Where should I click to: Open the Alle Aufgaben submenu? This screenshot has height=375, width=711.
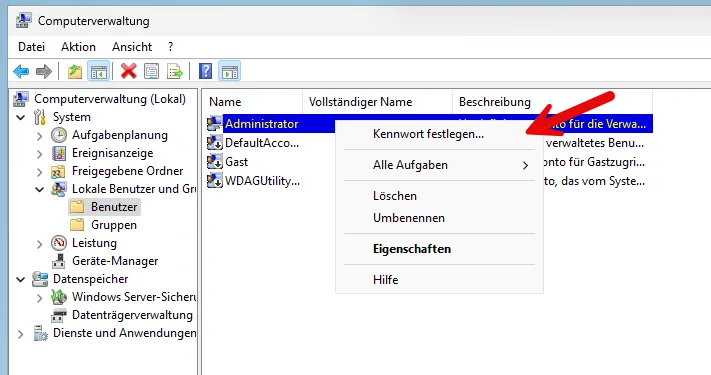439,165
